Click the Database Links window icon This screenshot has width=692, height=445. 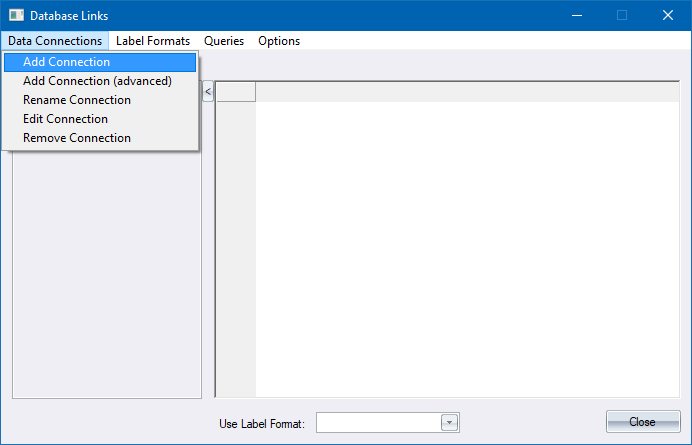pyautogui.click(x=16, y=16)
